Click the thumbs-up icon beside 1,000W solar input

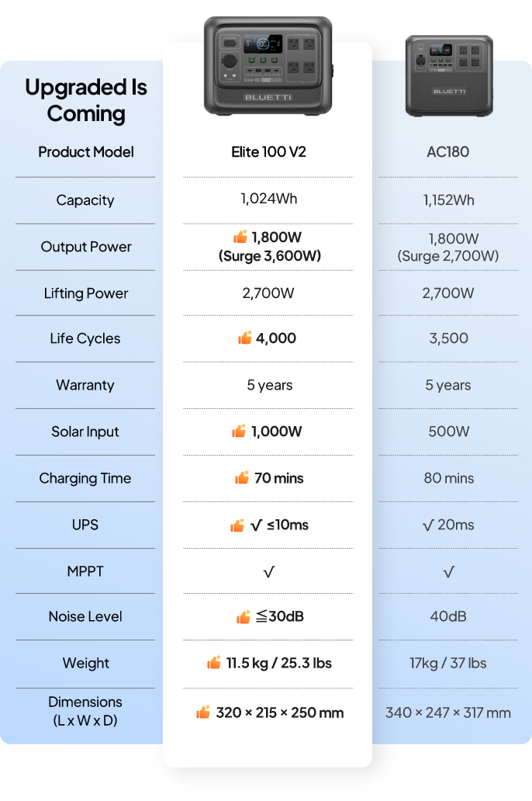[x=239, y=431]
